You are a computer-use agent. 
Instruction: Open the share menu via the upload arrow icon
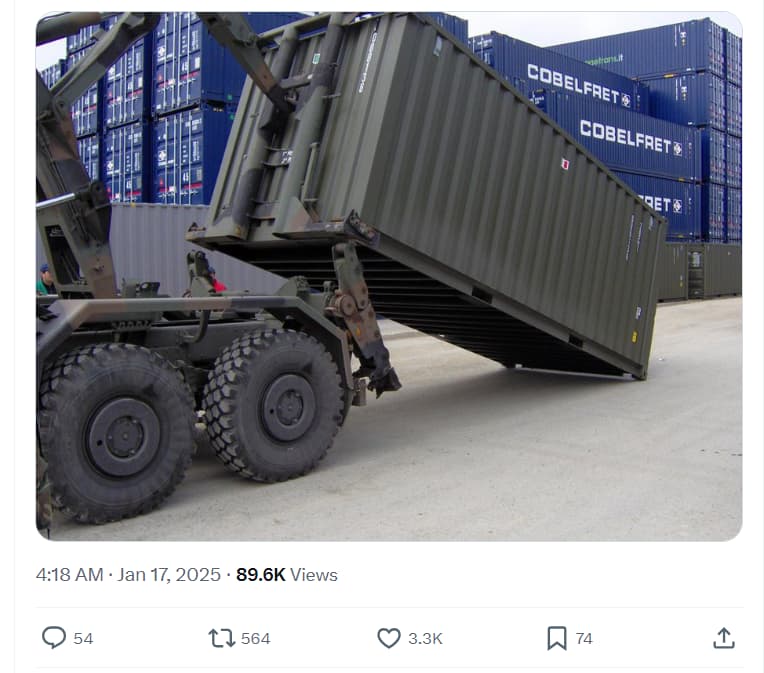click(x=724, y=638)
